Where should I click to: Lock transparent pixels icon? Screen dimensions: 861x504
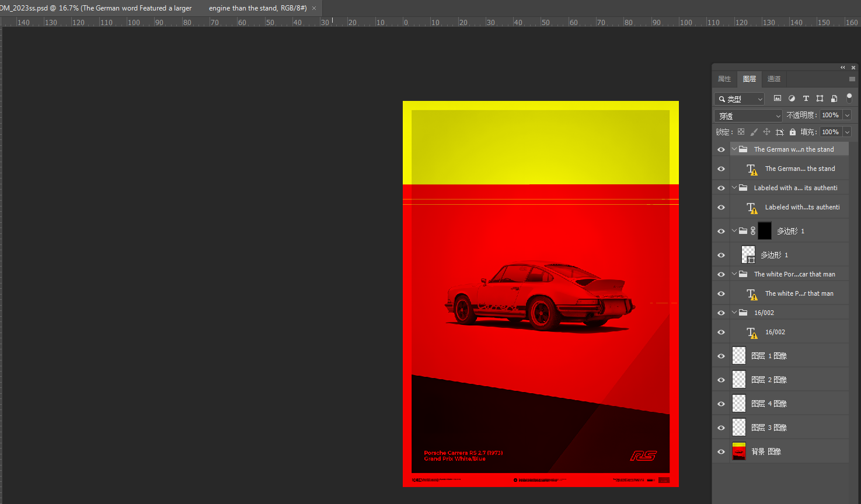[x=741, y=132]
